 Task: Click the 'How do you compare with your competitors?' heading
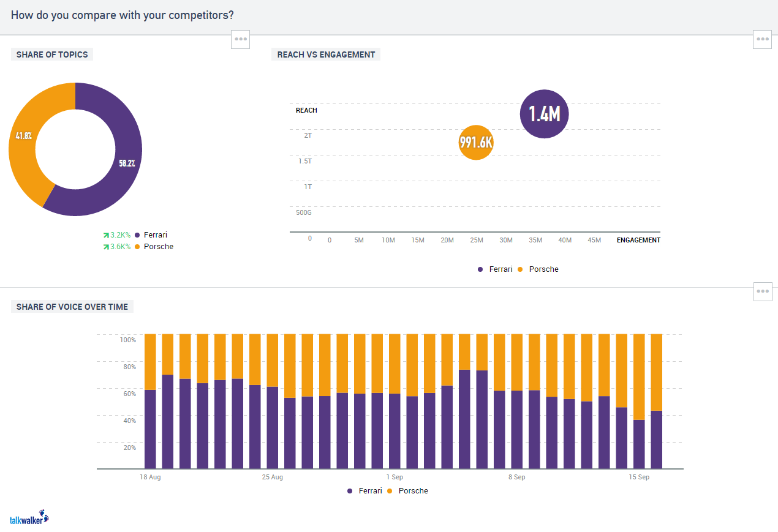[x=122, y=15]
